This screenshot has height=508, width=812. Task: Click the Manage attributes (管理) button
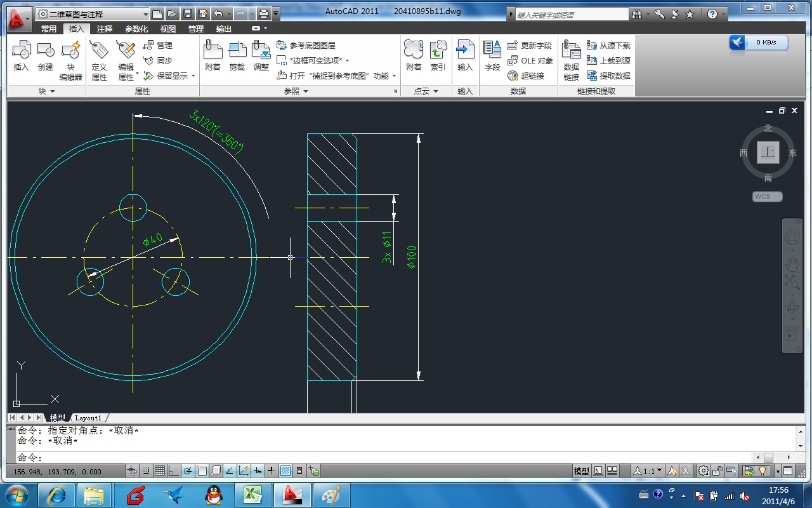point(158,45)
